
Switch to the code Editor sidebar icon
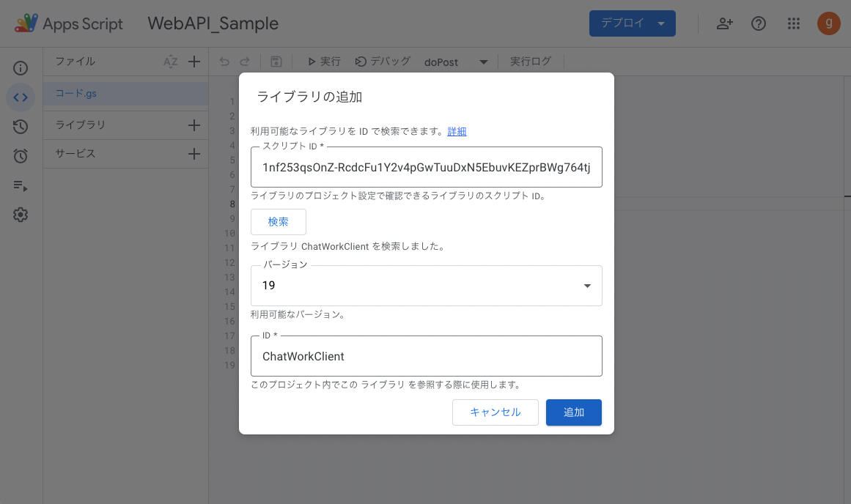(21, 97)
